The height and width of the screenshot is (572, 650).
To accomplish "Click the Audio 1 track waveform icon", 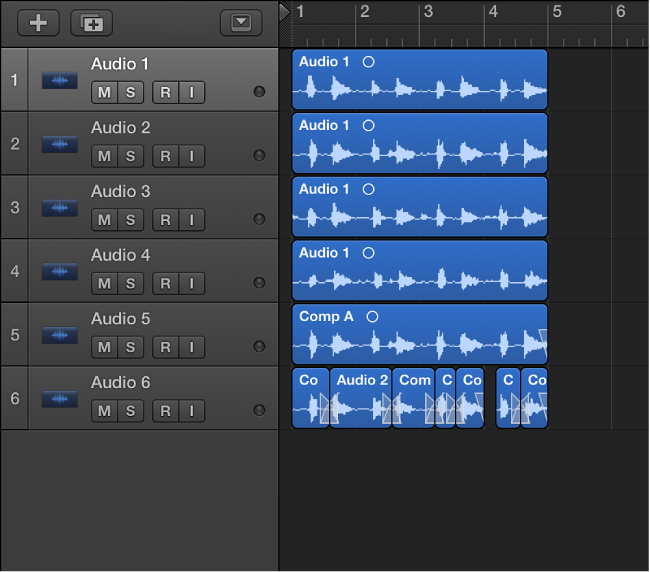I will pos(59,80).
